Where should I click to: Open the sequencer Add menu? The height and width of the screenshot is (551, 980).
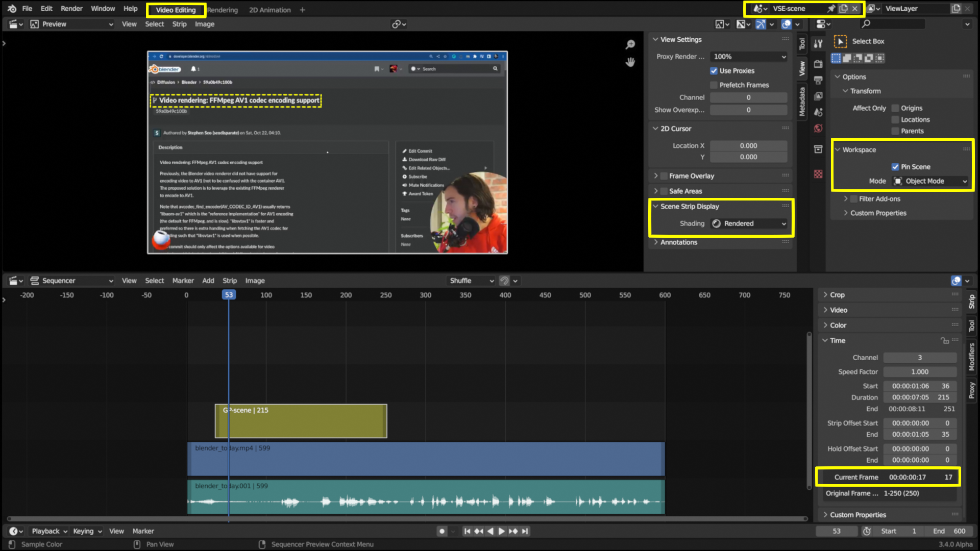coord(208,281)
